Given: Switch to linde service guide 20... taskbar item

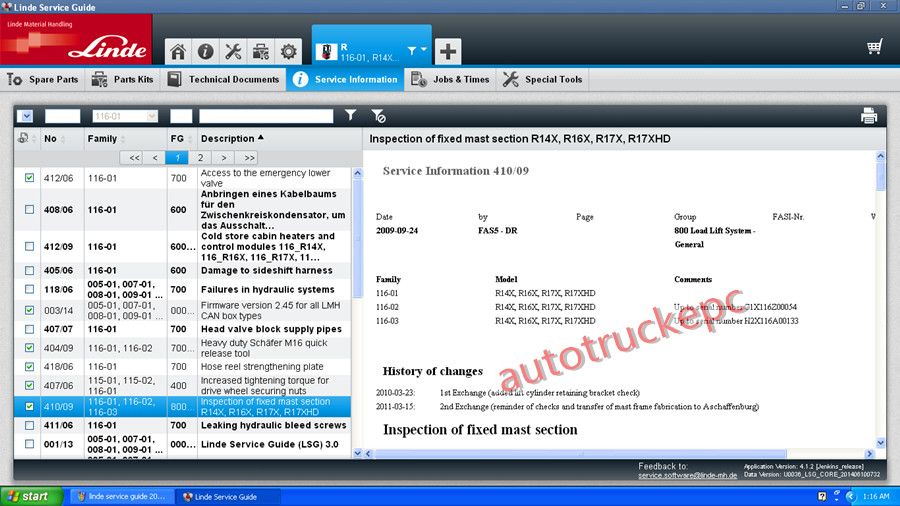Looking at the screenshot, I should point(121,497).
